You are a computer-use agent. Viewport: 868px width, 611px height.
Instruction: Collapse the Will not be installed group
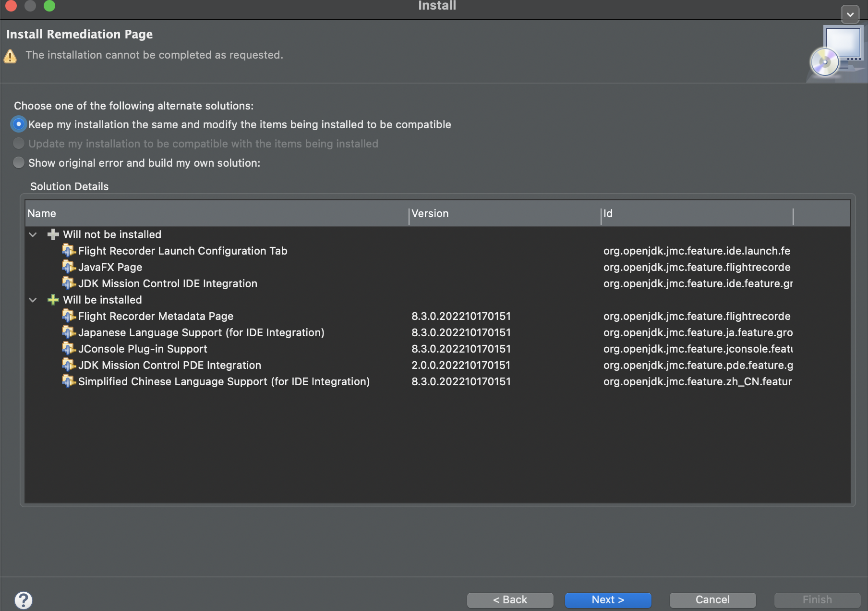pos(33,234)
